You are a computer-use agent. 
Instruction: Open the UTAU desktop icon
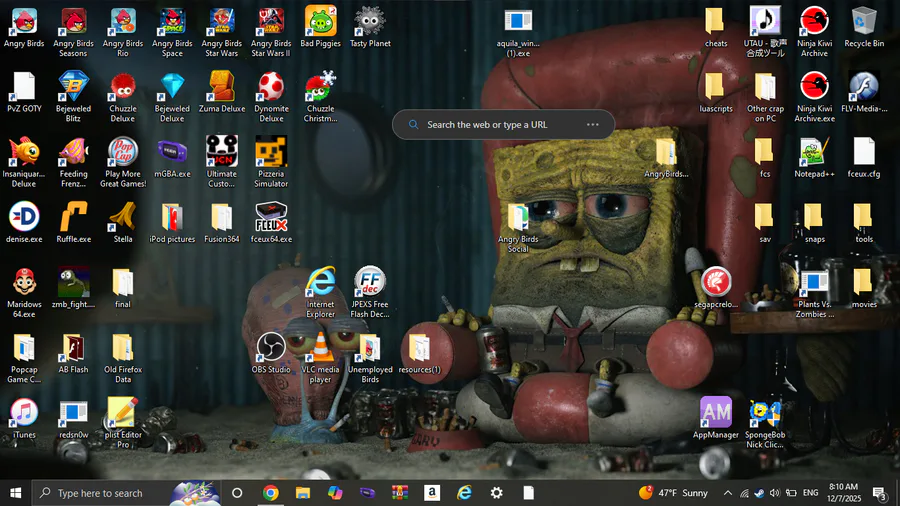point(765,32)
